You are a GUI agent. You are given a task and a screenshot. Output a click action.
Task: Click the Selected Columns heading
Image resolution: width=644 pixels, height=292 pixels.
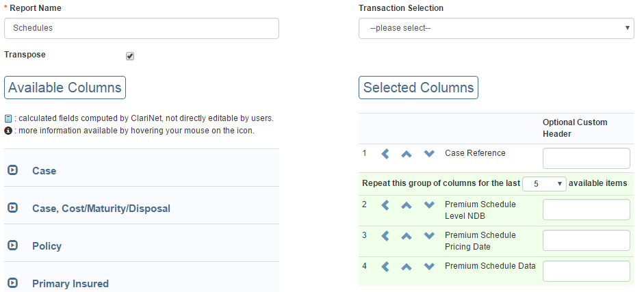click(418, 88)
